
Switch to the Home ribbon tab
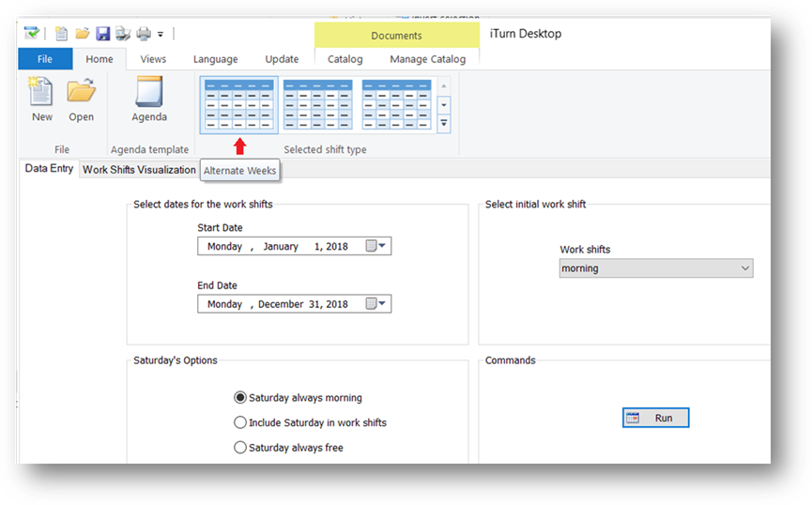(100, 59)
